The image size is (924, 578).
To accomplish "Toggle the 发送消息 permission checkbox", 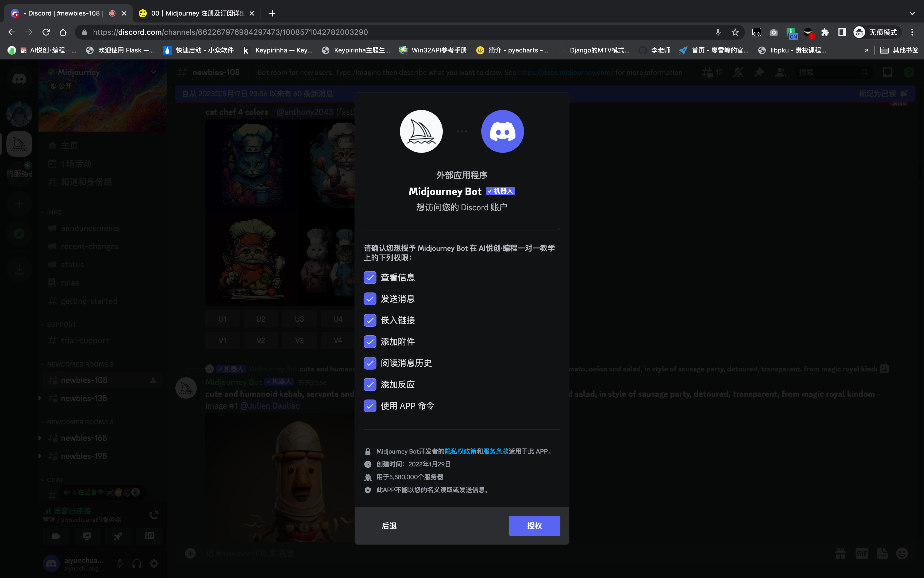I will [369, 299].
